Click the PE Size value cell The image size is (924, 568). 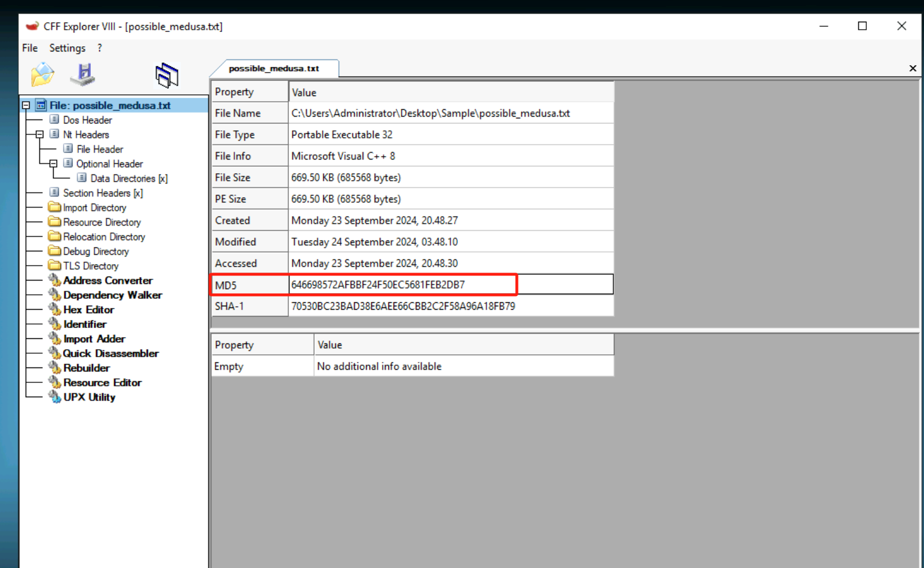(x=451, y=199)
